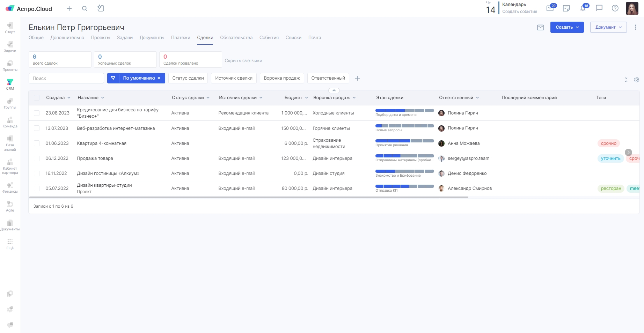Open Воронка продаж filter dropdown
Image resolution: width=644 pixels, height=333 pixels.
[282, 78]
